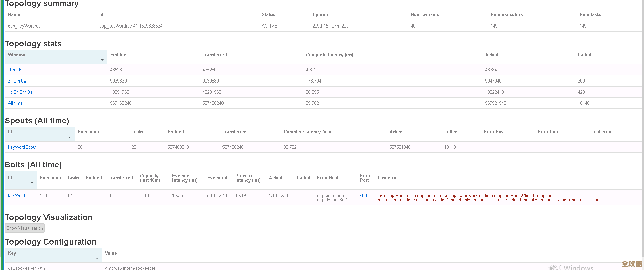Viewport: 644px width, 270px height.
Task: Click the Show Visualization button
Action: point(25,228)
